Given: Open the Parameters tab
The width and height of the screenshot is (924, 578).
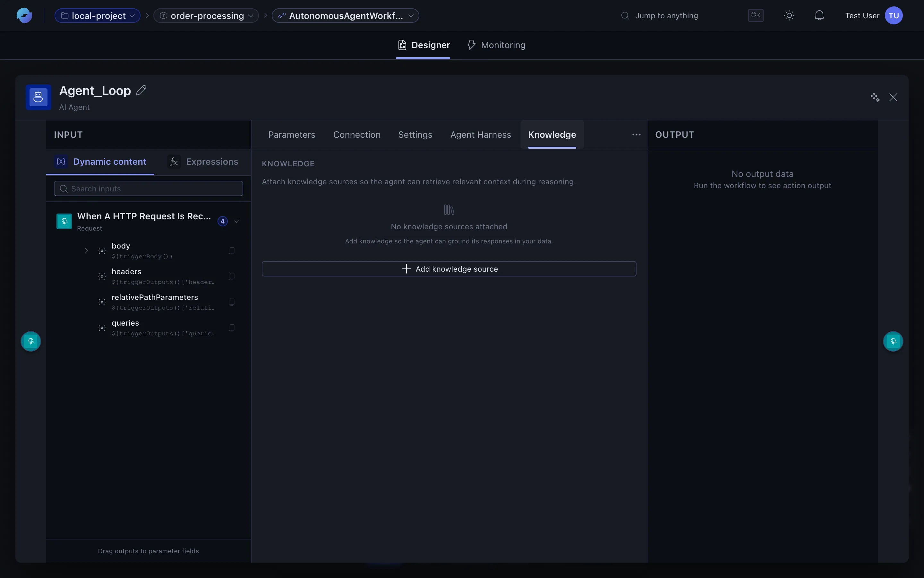Looking at the screenshot, I should click(x=292, y=135).
